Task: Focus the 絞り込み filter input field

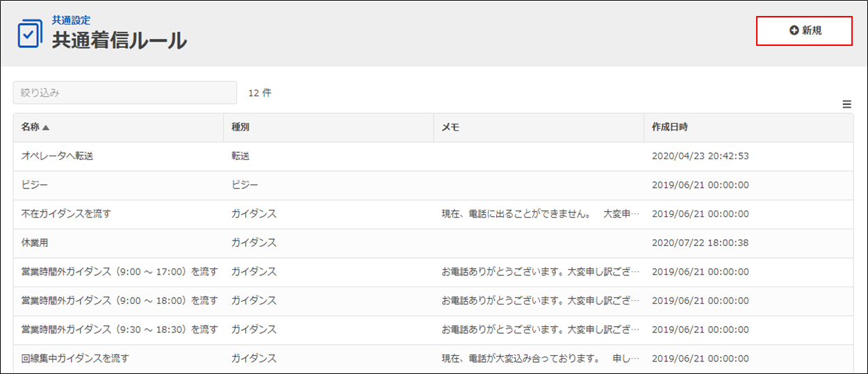Action: (125, 92)
